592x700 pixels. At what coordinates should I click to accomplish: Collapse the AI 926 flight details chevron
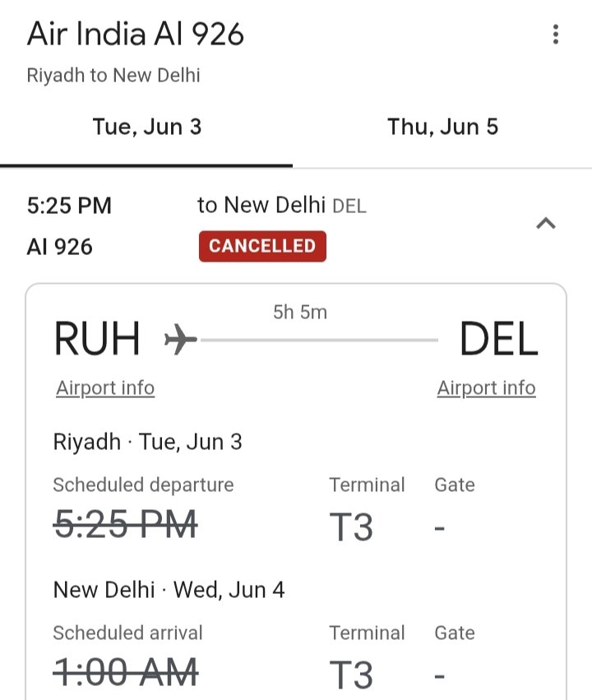click(x=546, y=224)
